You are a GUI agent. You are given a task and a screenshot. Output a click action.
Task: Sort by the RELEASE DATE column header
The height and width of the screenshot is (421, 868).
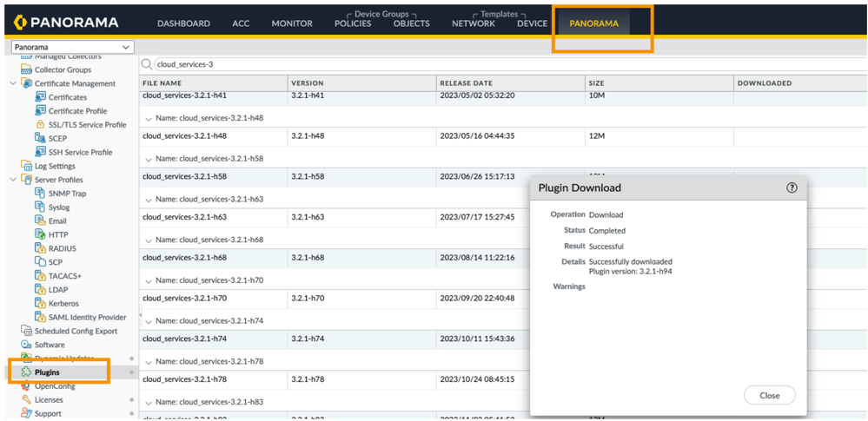coord(467,83)
